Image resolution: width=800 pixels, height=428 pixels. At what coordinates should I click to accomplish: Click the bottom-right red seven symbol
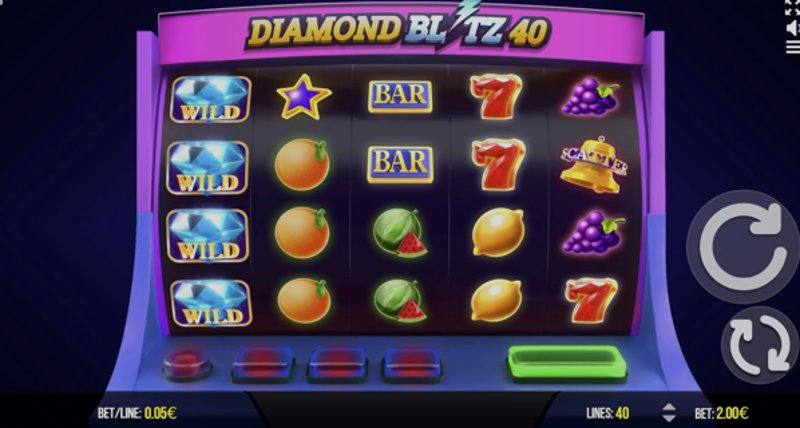pos(591,300)
